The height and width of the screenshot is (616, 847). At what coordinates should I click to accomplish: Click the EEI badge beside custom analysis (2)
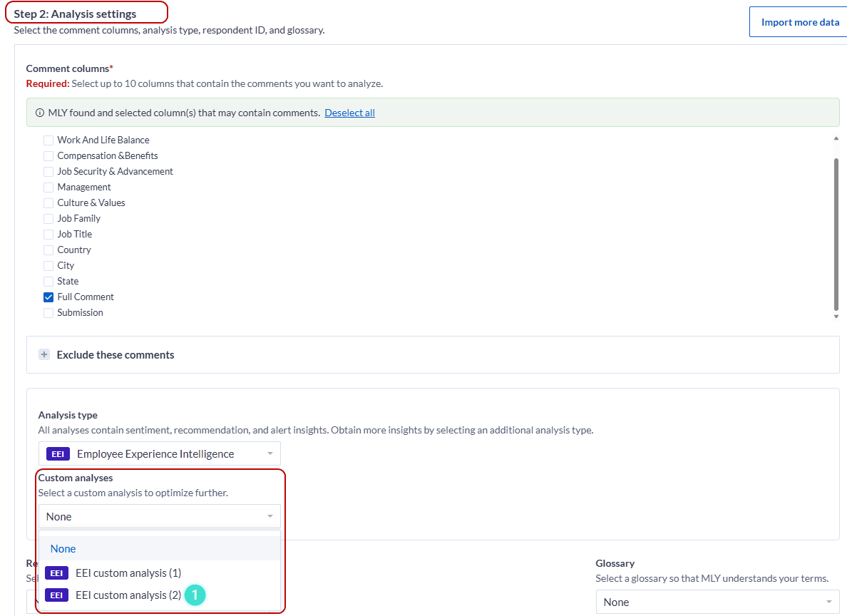(57, 595)
